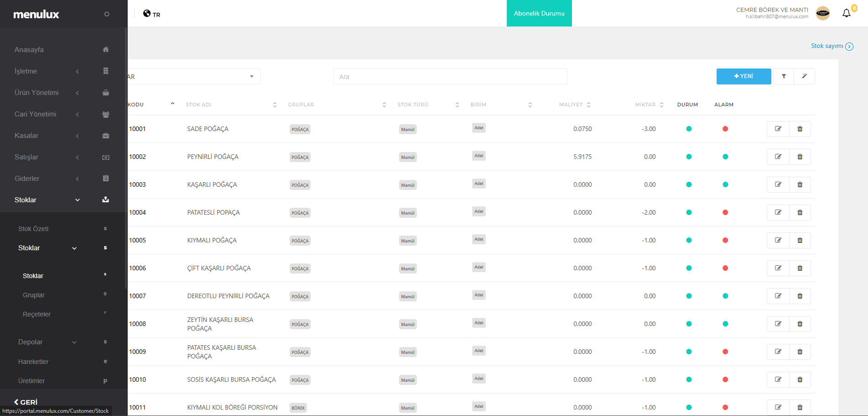Open the dropdown left of search

194,77
